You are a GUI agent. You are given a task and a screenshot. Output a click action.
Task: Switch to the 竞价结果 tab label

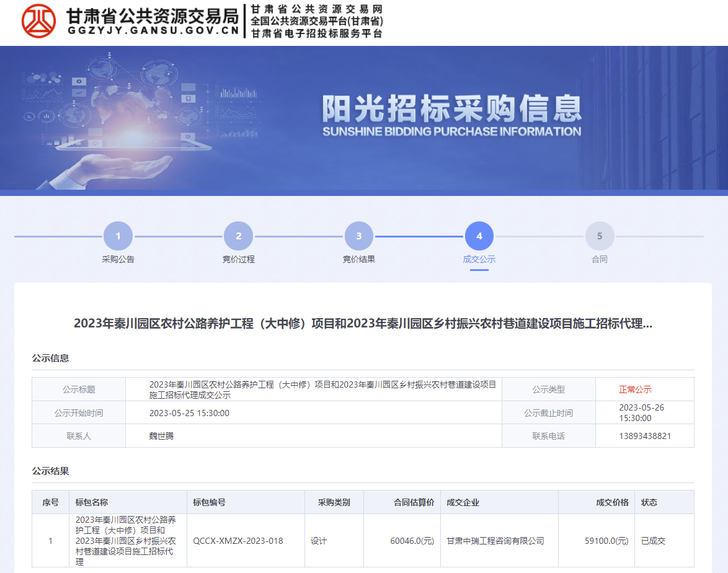(x=359, y=259)
